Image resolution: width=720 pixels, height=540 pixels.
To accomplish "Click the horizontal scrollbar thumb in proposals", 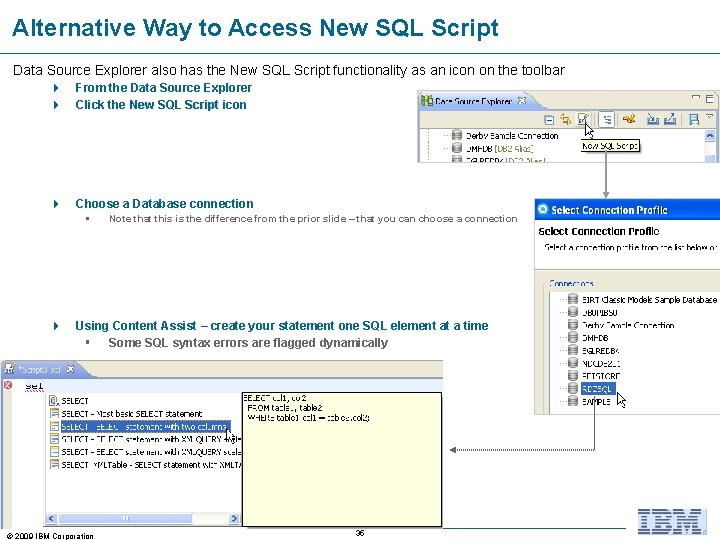I will pyautogui.click(x=125, y=518).
